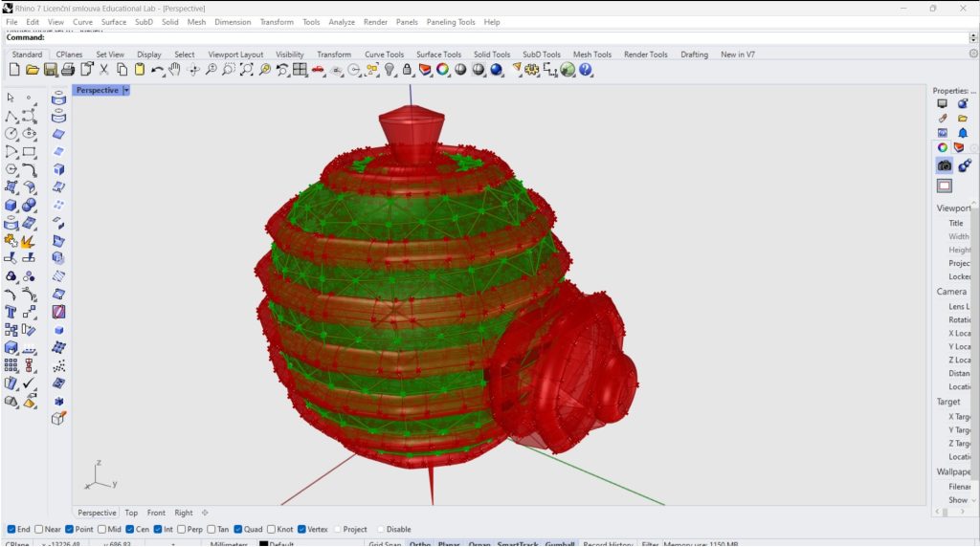Select the arrow pointer tool
The width and height of the screenshot is (980, 547).
click(11, 98)
